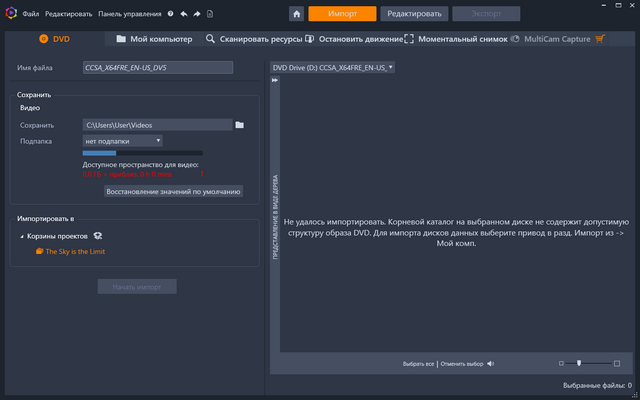
Task: Click the redo arrow icon
Action: click(197, 15)
